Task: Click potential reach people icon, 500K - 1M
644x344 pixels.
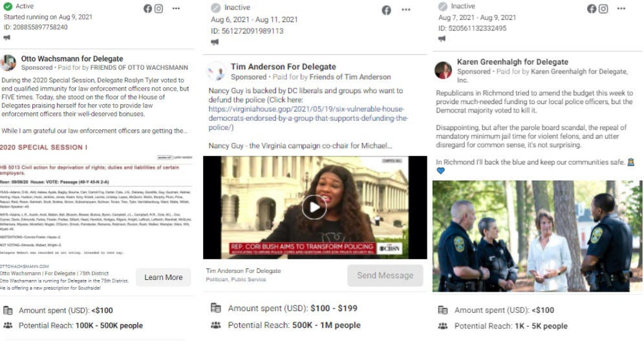Action: 216,325
